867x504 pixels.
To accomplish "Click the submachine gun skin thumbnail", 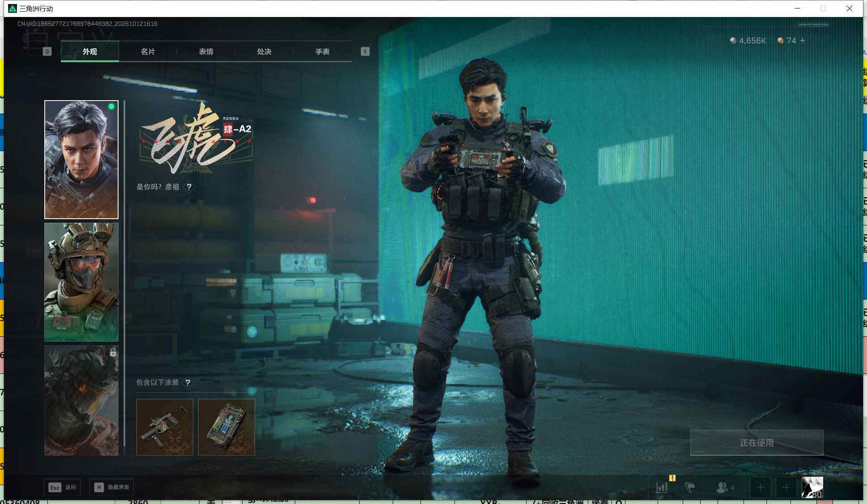I will point(165,427).
